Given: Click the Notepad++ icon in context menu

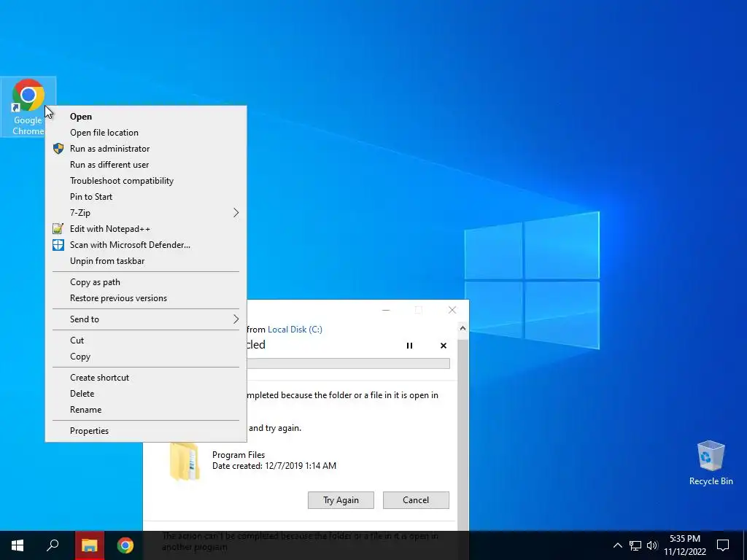Looking at the screenshot, I should coord(58,229).
